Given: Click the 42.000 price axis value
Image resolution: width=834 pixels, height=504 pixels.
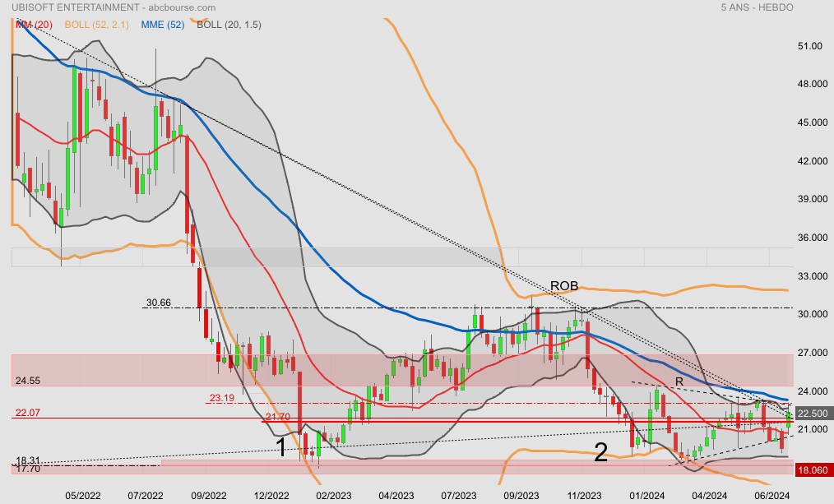Looking at the screenshot, I should click(x=813, y=161).
